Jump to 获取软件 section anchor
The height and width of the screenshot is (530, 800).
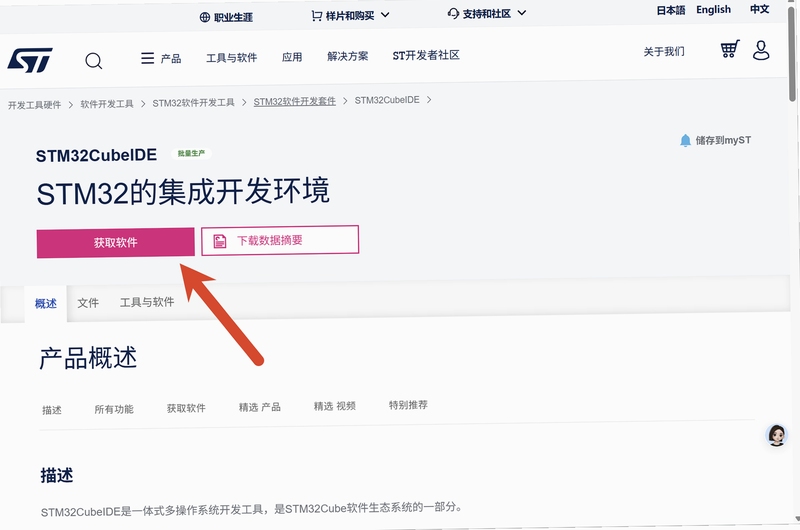pos(186,408)
